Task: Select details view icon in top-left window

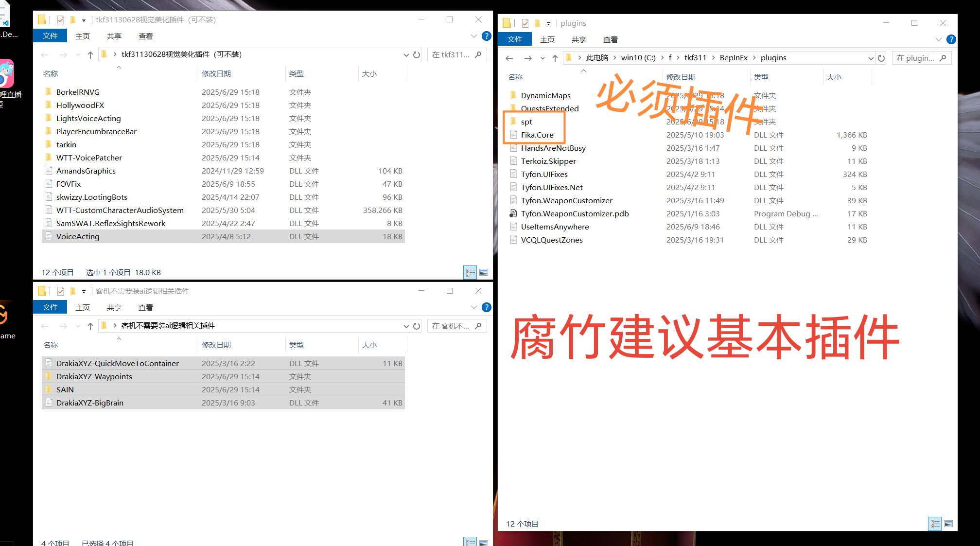Action: (470, 272)
